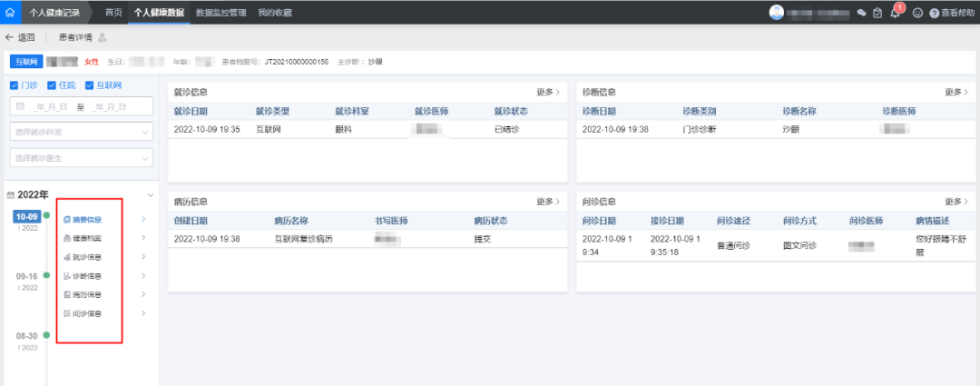Collapse the 2022年 timeline section chevron

pos(150,195)
